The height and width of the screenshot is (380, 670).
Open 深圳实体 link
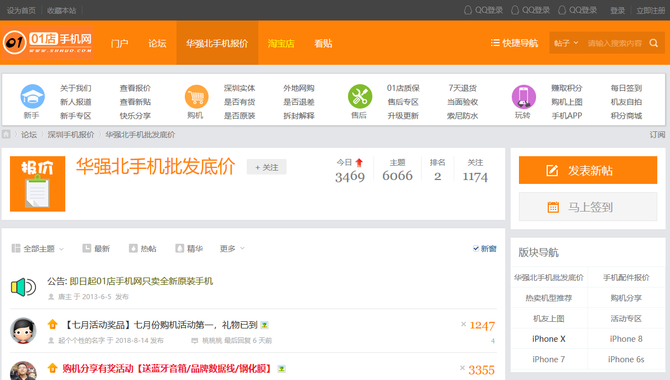point(239,88)
